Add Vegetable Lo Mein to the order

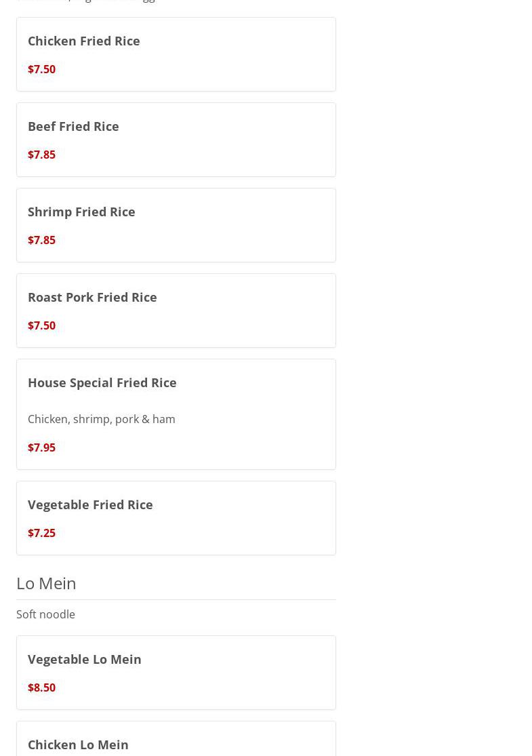pyautogui.click(x=85, y=659)
